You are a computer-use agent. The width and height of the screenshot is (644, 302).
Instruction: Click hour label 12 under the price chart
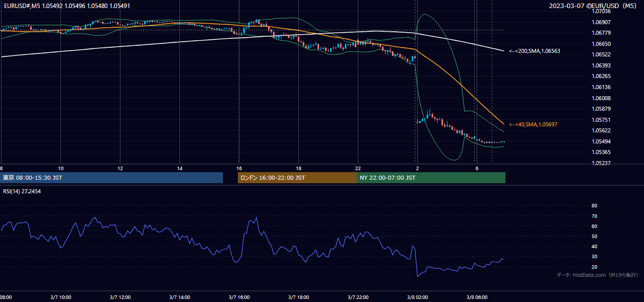tap(120, 168)
